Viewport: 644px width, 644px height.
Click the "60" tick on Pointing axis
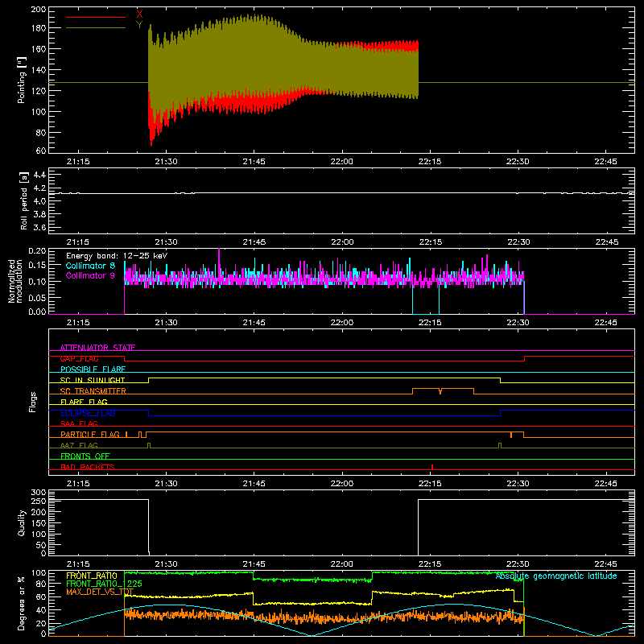pos(41,151)
